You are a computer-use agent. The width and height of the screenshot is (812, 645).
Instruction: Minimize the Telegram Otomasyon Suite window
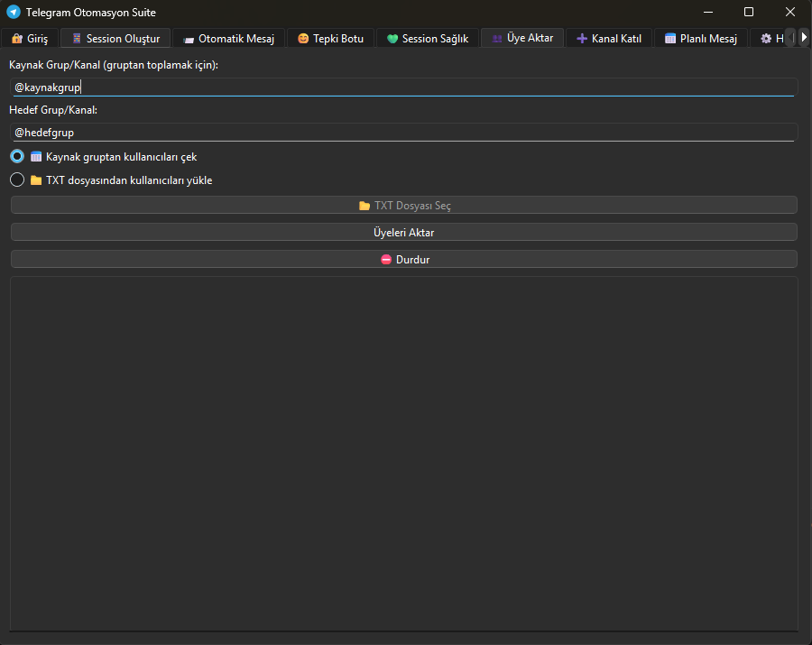(x=708, y=12)
